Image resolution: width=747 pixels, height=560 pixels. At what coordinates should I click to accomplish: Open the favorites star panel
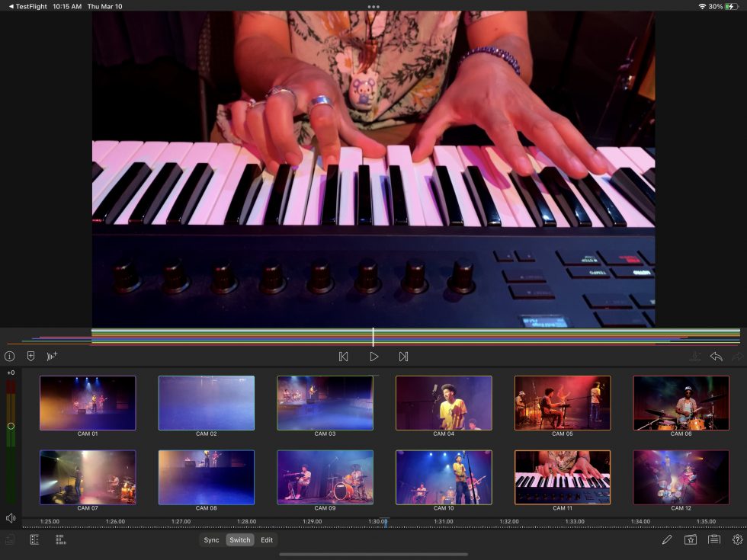690,539
